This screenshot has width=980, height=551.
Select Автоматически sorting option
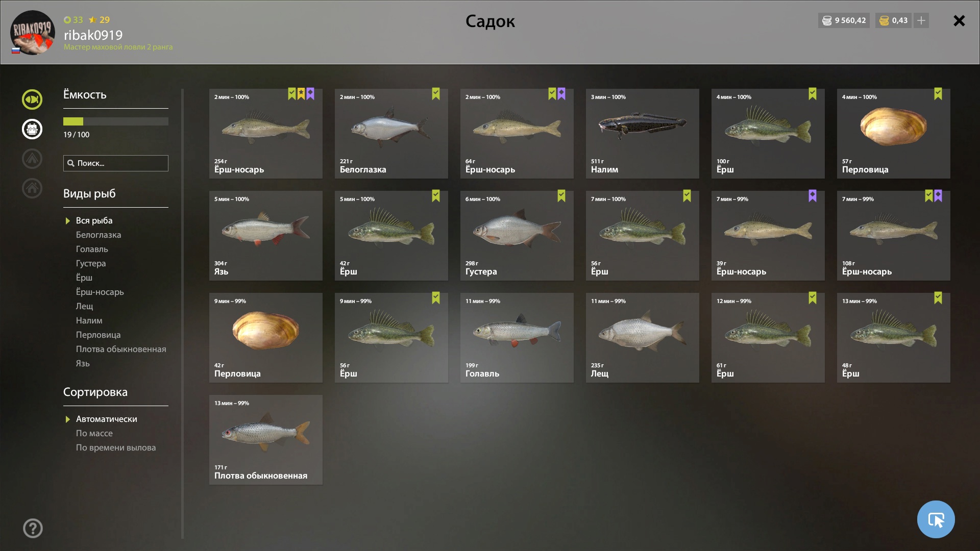pos(106,419)
